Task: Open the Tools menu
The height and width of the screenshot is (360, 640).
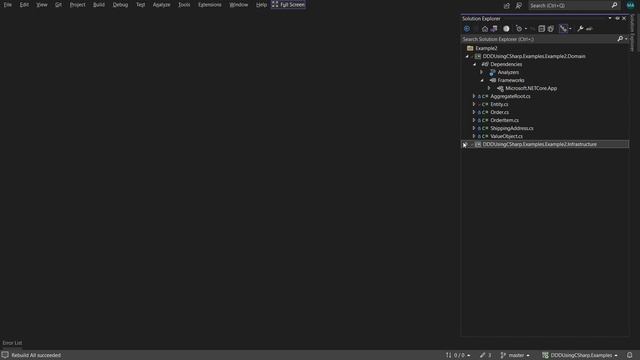Action: click(184, 5)
